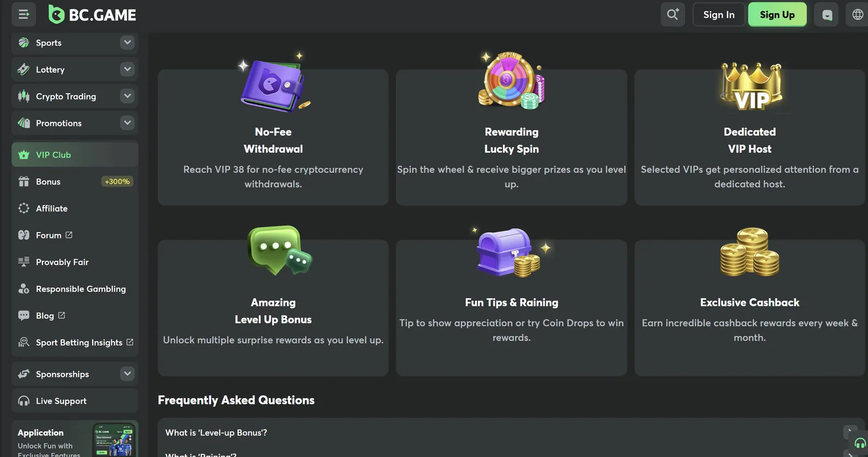Select VIP Club in the sidebar

(x=75, y=155)
